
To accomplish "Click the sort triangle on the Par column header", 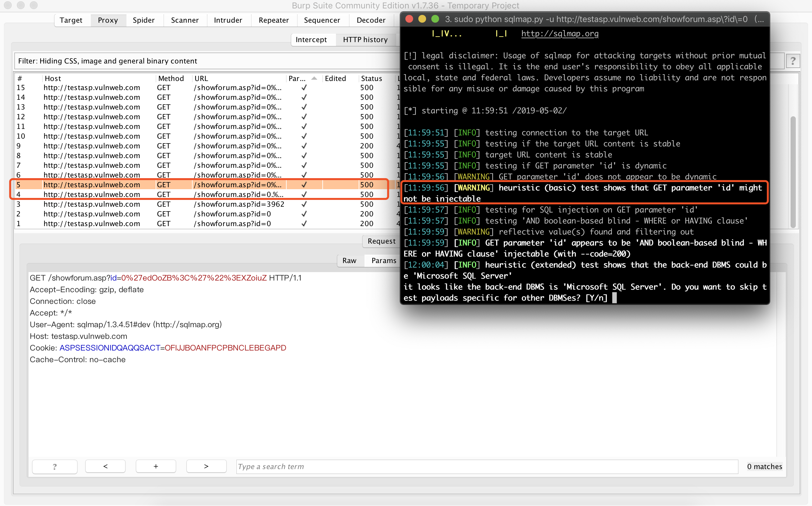I will [314, 78].
